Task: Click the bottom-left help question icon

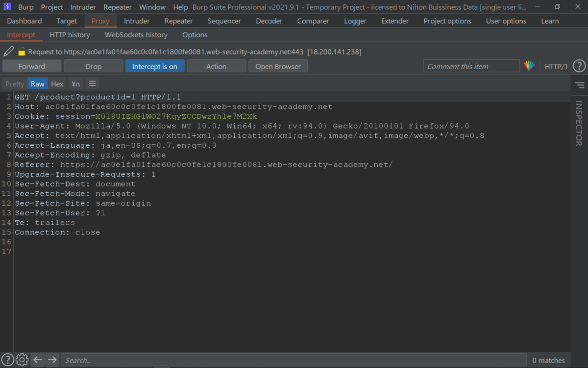Action: (7, 360)
